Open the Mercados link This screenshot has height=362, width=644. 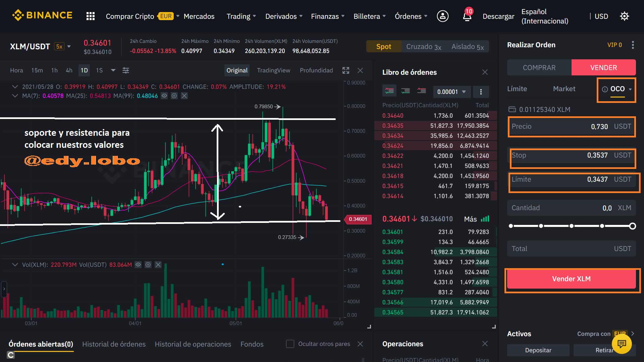[x=199, y=16]
